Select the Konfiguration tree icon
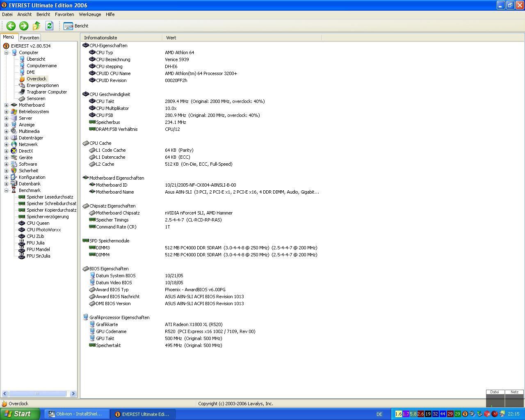 point(14,177)
